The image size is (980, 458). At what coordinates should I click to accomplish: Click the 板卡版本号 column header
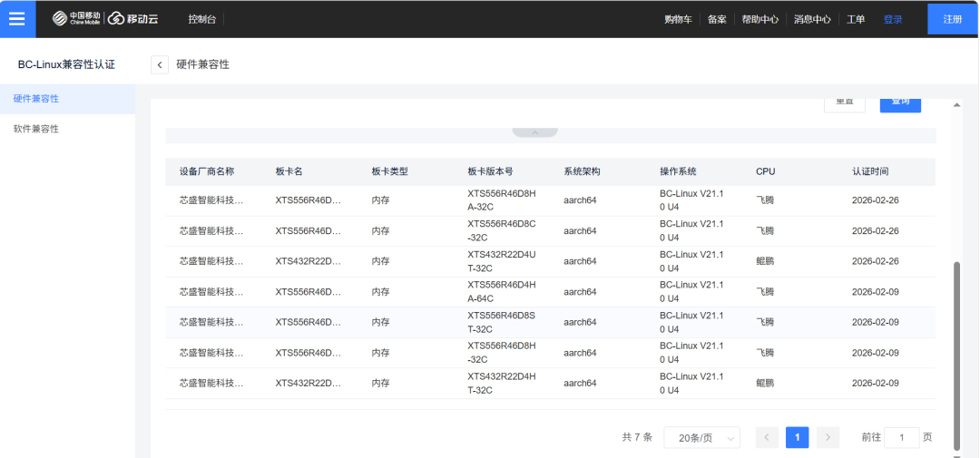pyautogui.click(x=491, y=171)
